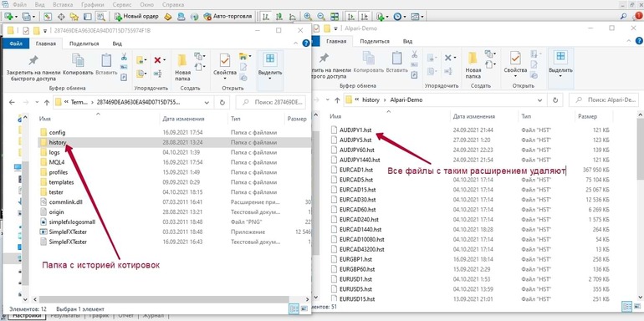Open Выделить dropdown in left window
Viewport: 644px width, 321px height.
(x=270, y=79)
